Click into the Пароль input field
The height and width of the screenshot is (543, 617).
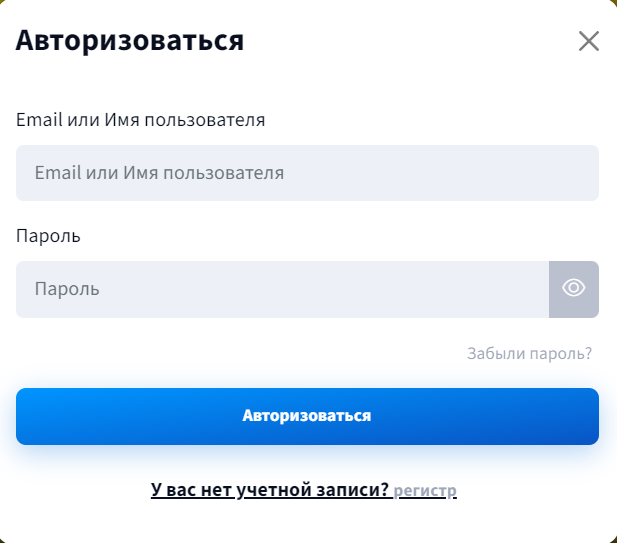(283, 289)
